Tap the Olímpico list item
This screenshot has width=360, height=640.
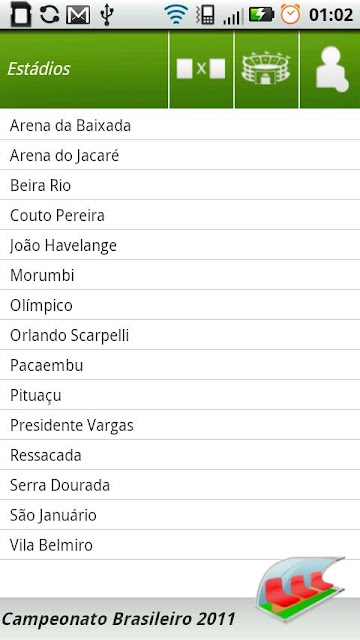tap(180, 305)
